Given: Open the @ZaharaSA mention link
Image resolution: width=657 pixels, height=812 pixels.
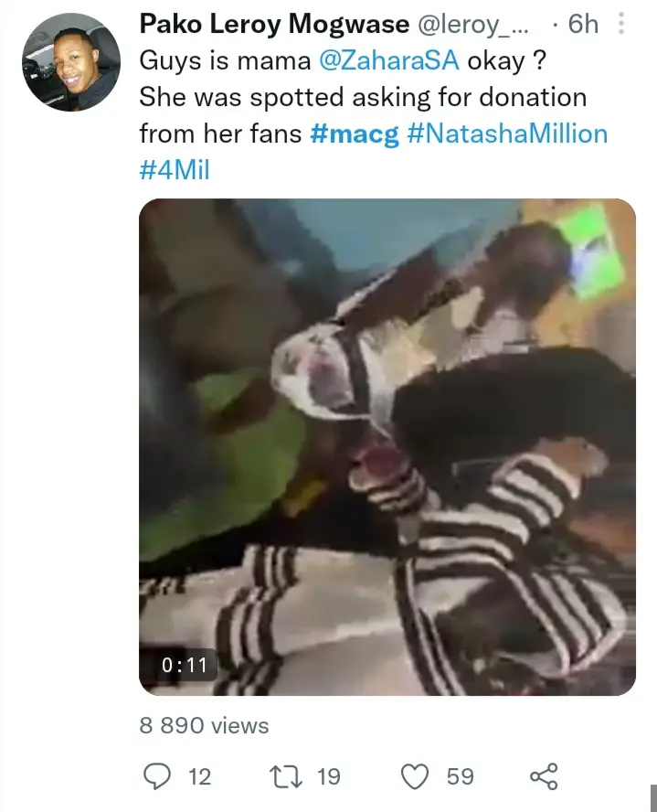Looking at the screenshot, I should point(389,61).
